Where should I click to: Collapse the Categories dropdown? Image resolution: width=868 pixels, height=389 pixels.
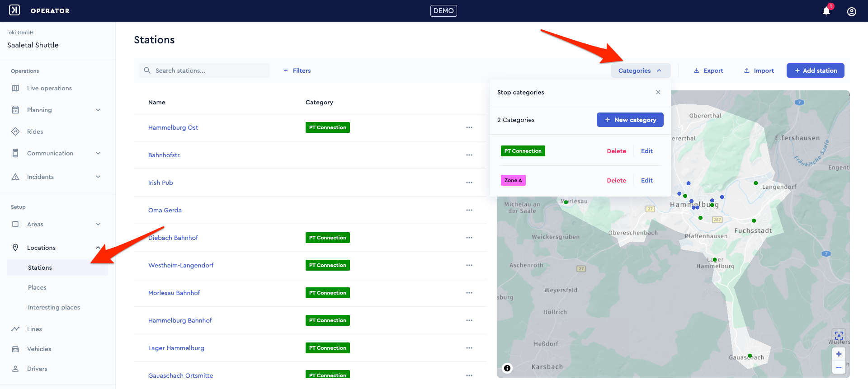[x=641, y=70]
